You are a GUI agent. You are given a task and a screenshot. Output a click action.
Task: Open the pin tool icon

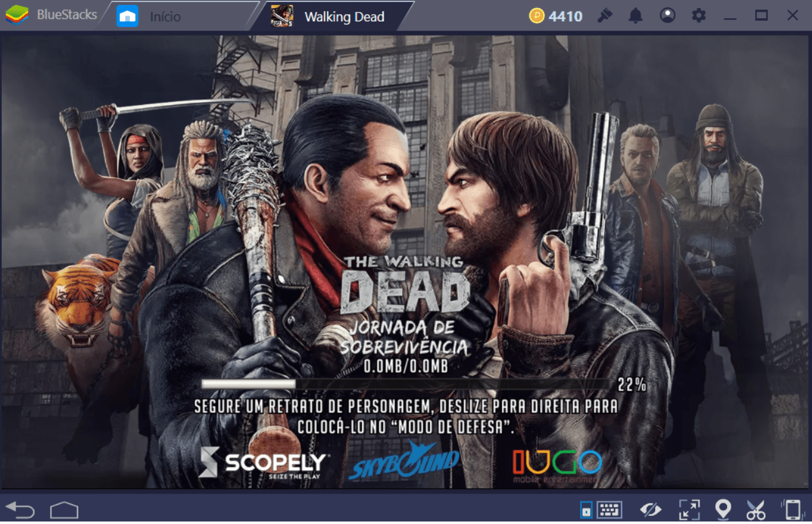point(604,16)
